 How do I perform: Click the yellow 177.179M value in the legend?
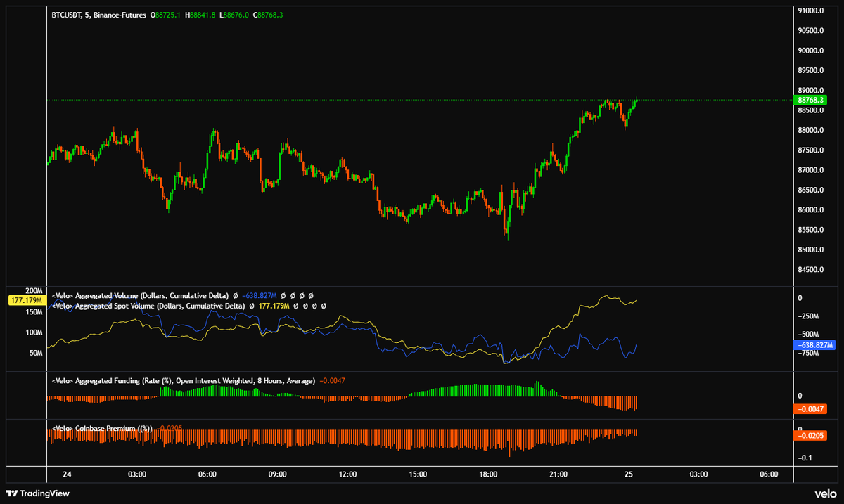[x=273, y=306]
